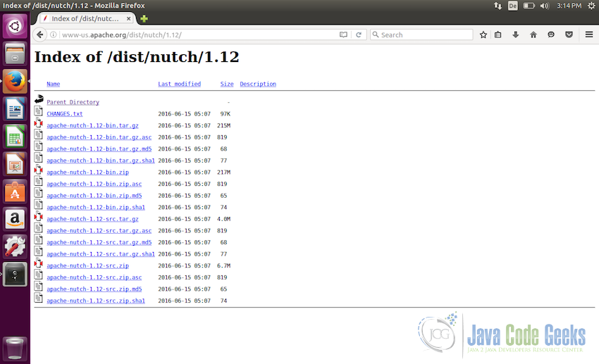Open apache-nutch-1.12-bin.zip.md5 link

tap(94, 196)
